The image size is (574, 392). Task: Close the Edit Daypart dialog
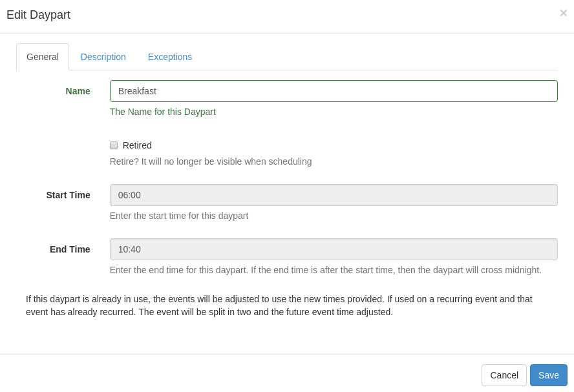tap(563, 13)
